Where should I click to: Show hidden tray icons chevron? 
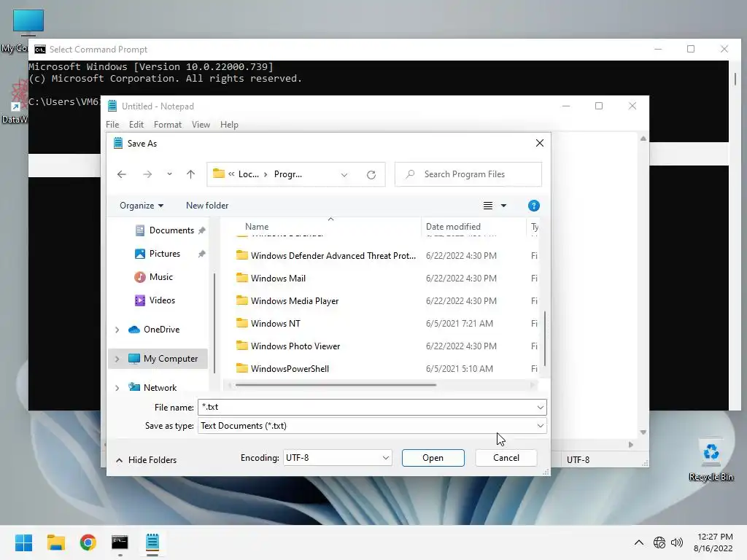[639, 542]
